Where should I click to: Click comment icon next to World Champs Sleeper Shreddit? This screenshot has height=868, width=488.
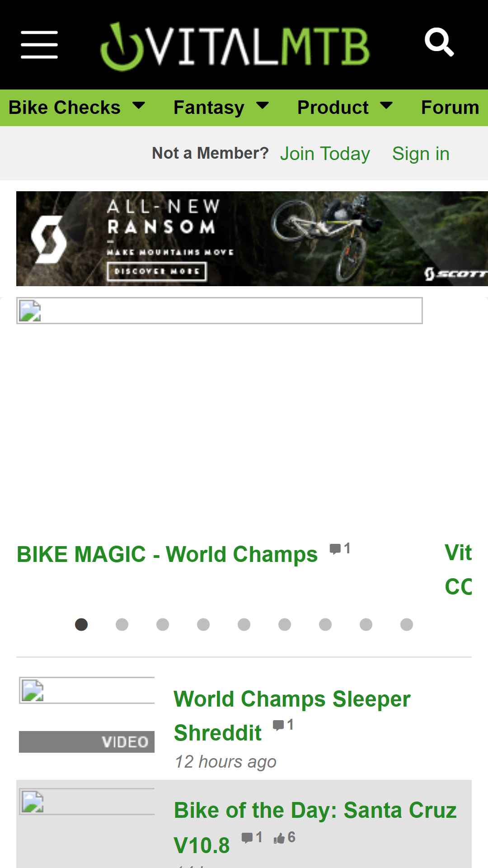point(278,726)
